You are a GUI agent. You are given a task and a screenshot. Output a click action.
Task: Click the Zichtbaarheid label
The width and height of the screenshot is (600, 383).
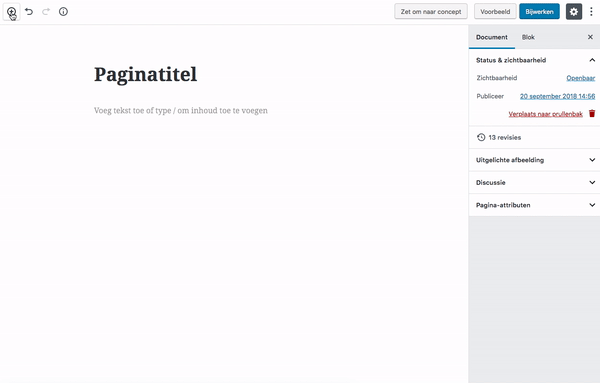point(497,78)
